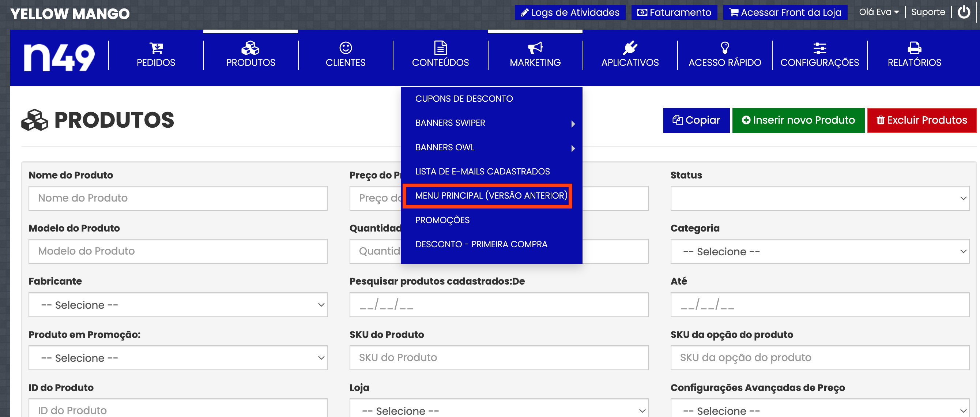Open Conteúdos document icon
980x417 pixels.
click(440, 48)
